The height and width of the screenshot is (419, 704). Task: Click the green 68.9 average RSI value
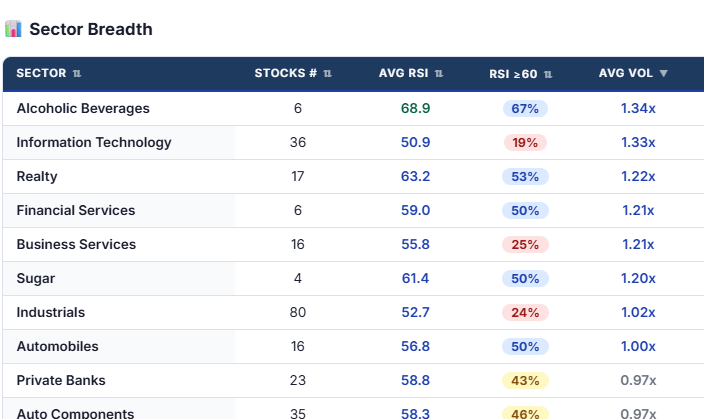point(415,109)
